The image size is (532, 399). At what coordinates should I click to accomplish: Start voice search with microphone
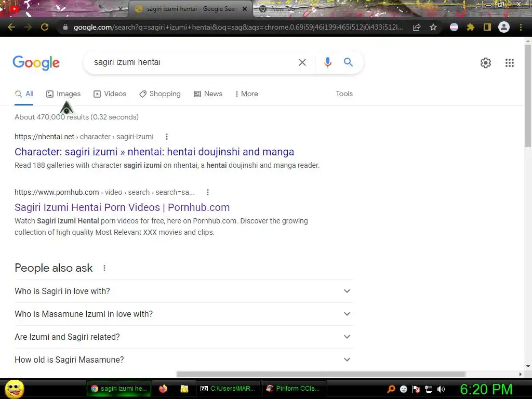(328, 62)
